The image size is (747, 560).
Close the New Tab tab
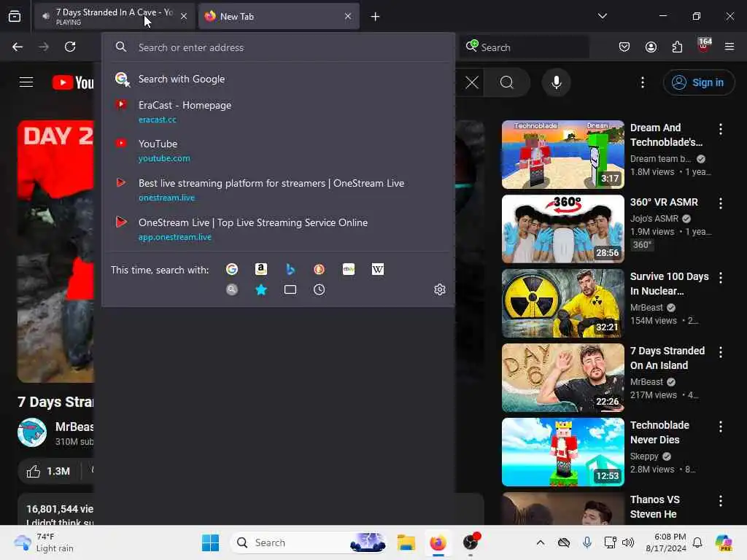348,16
